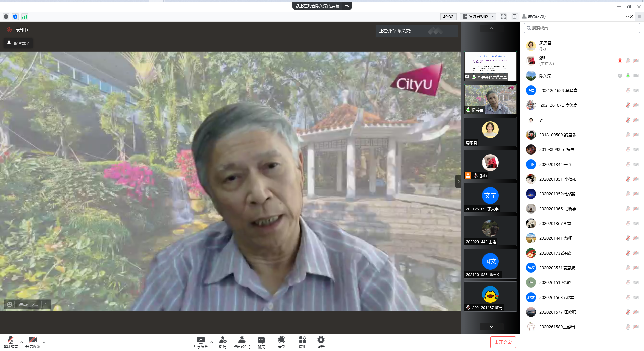Enter full screen mode icon
Image resolution: width=644 pixels, height=351 pixels.
tap(503, 17)
